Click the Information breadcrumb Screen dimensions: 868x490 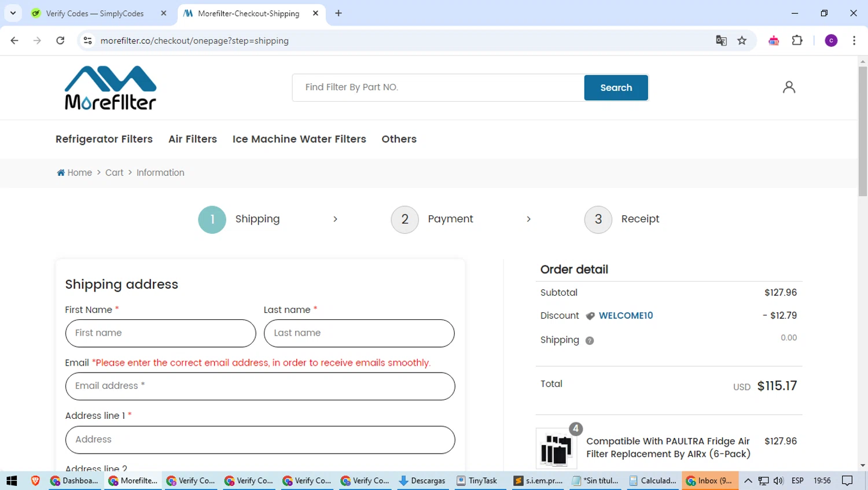point(160,172)
